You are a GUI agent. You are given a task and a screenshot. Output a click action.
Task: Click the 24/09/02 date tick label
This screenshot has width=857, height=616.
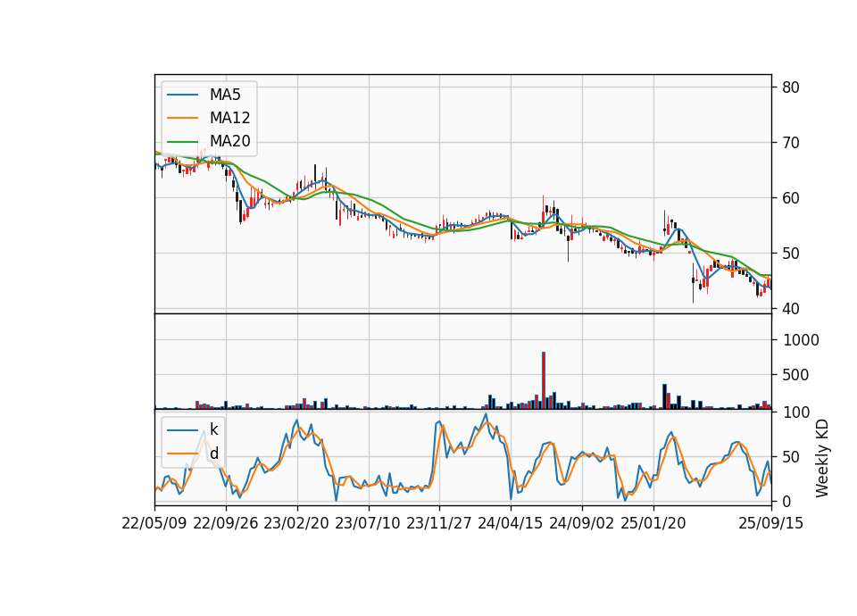point(581,523)
